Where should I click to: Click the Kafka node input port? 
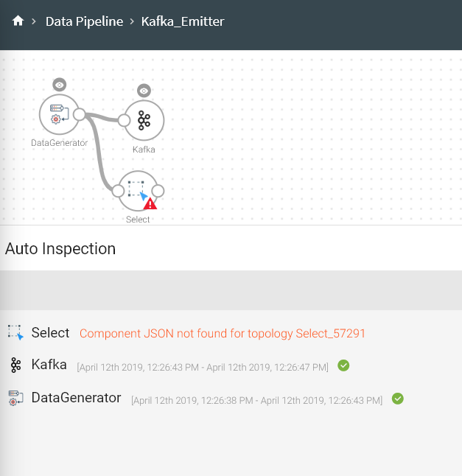(124, 120)
